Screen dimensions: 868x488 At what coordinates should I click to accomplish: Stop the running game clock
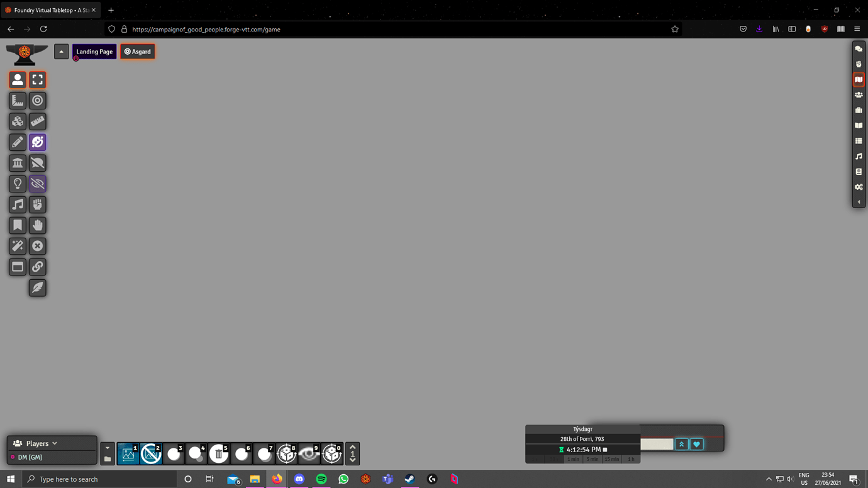click(x=604, y=450)
